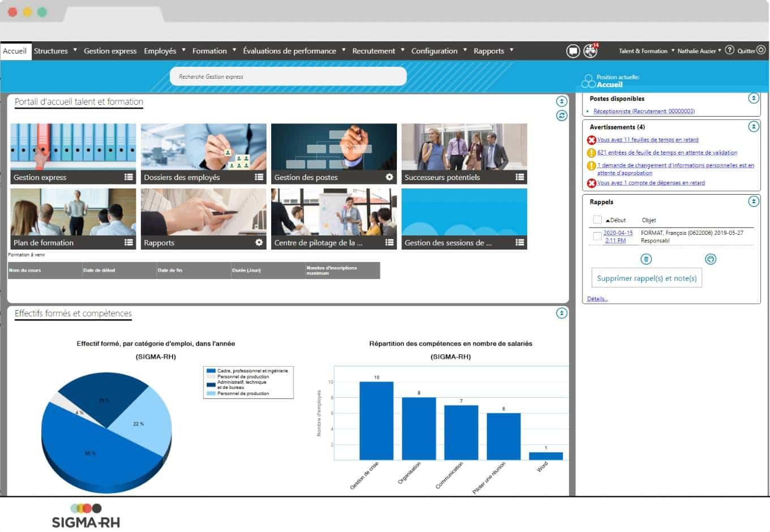Open the help question mark icon

[730, 50]
